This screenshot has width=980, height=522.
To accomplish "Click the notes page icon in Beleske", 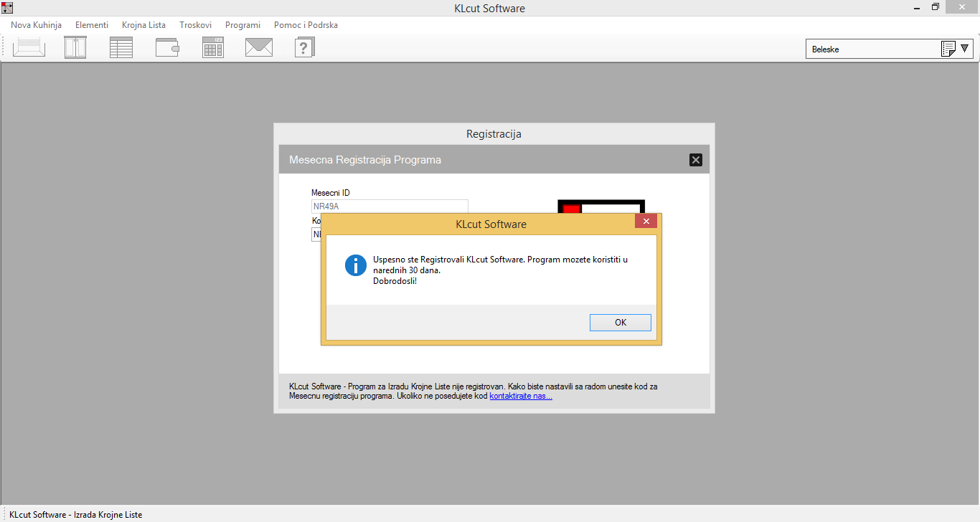I will click(x=948, y=49).
